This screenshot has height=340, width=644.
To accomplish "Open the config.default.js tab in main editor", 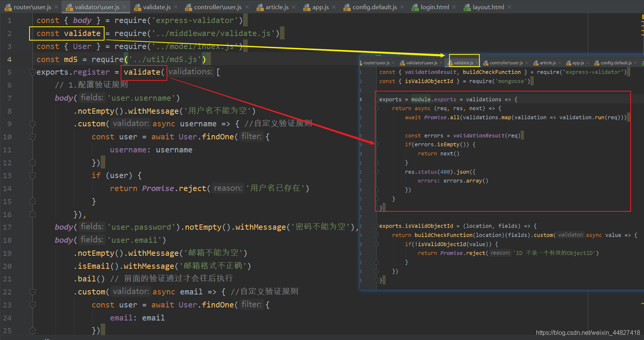I will point(374,7).
